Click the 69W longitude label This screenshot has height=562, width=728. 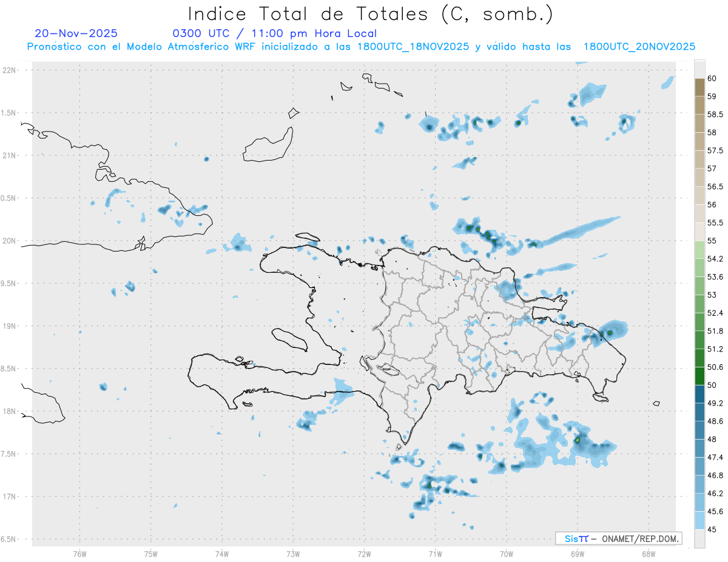point(578,554)
